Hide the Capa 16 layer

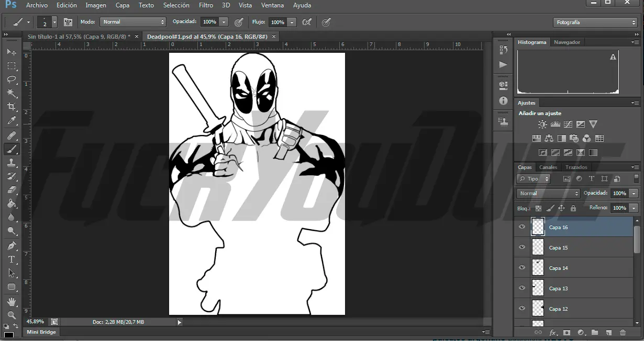(521, 226)
